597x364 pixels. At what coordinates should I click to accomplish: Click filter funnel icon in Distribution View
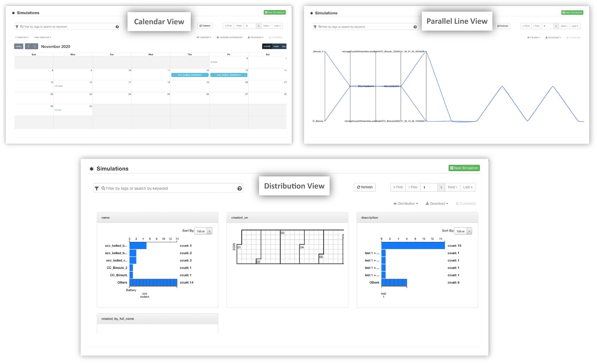click(97, 188)
